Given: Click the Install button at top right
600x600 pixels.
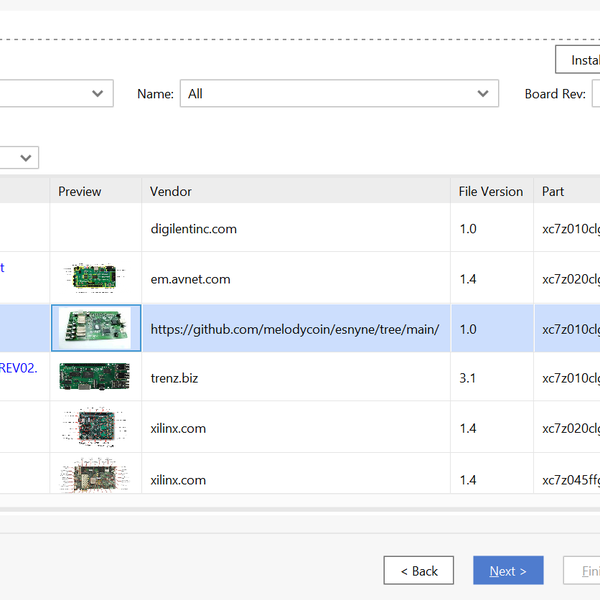Looking at the screenshot, I should 579,60.
